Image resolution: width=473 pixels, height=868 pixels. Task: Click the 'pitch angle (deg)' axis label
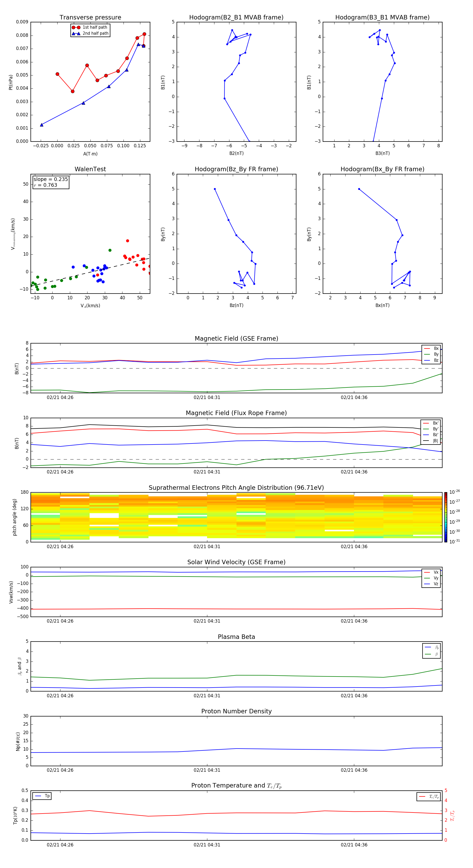pos(15,517)
